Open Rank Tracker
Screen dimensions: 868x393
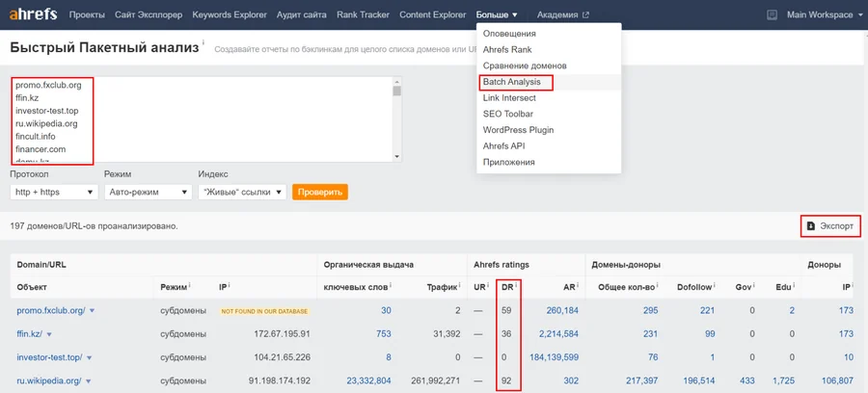click(363, 14)
